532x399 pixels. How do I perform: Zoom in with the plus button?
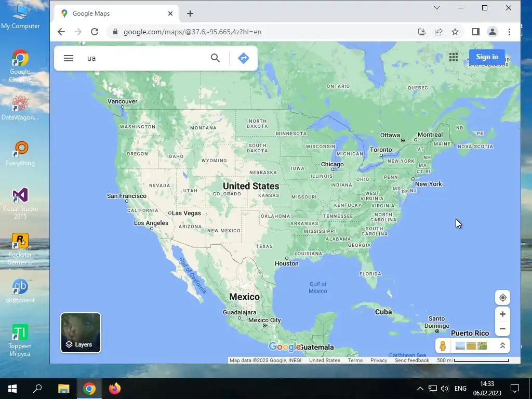pos(502,314)
